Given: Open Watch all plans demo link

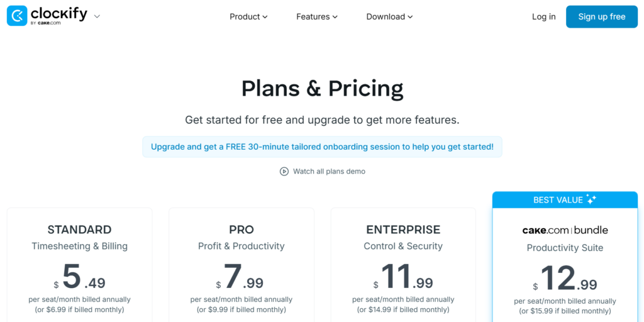Looking at the screenshot, I should click(x=329, y=171).
